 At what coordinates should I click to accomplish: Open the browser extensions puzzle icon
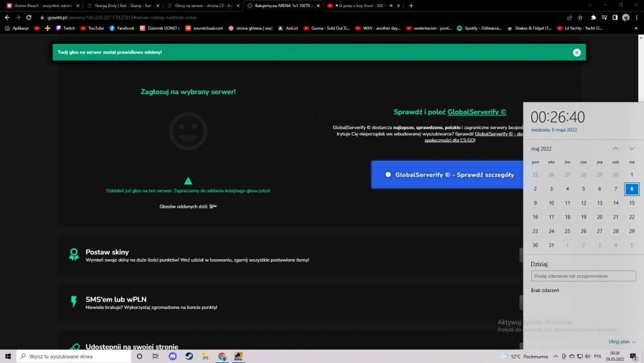[594, 17]
